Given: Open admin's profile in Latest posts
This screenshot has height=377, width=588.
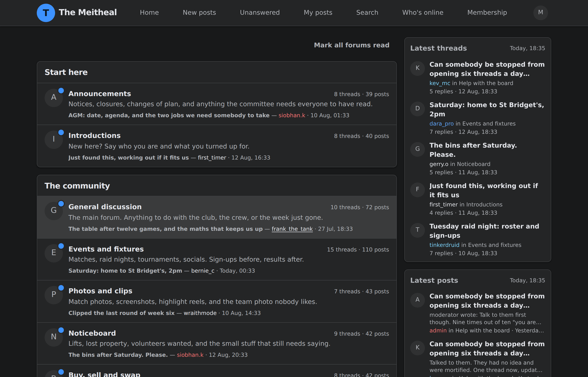Looking at the screenshot, I should tap(438, 331).
